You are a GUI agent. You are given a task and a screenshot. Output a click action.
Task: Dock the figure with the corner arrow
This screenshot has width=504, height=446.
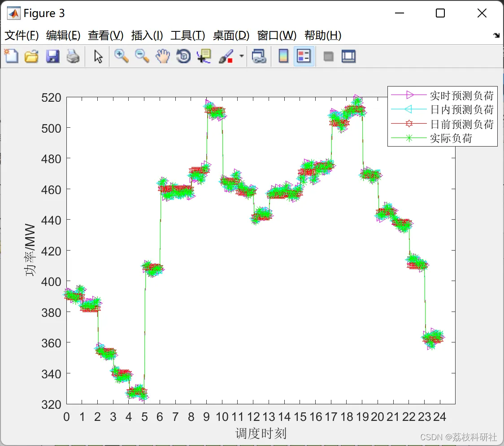[x=496, y=35]
